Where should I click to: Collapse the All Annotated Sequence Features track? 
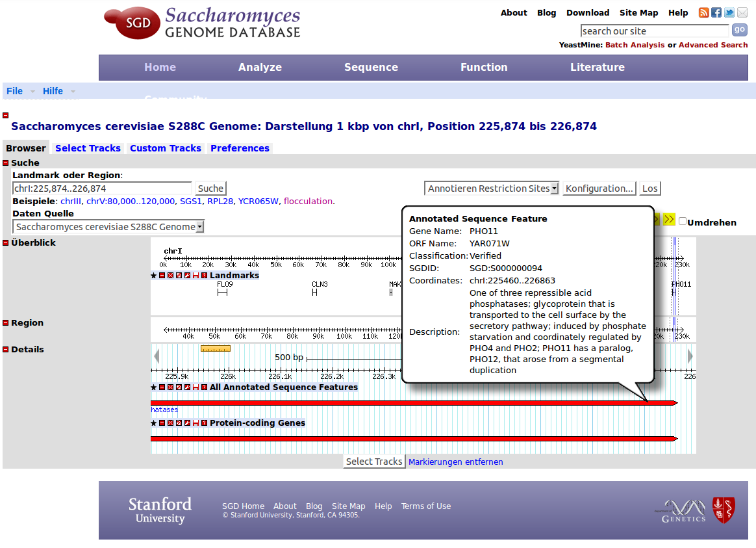162,387
